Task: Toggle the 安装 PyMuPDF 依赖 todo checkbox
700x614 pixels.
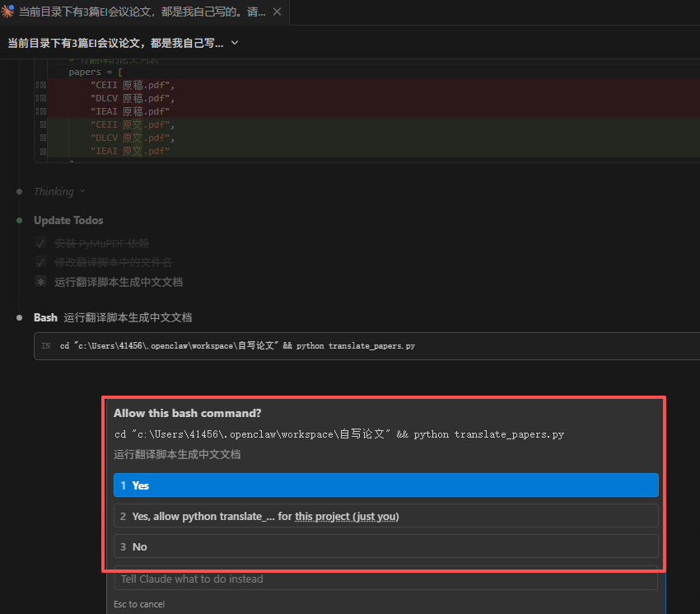Action: [x=40, y=243]
